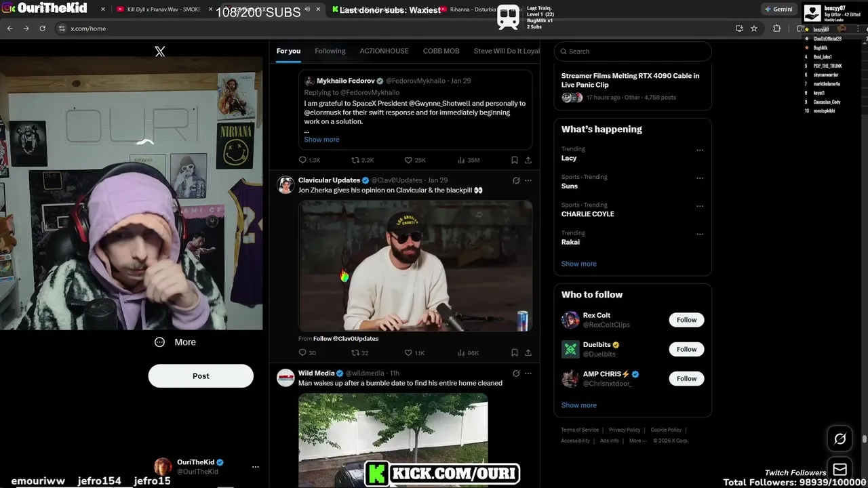Open more options on Wild Media post

(x=528, y=373)
